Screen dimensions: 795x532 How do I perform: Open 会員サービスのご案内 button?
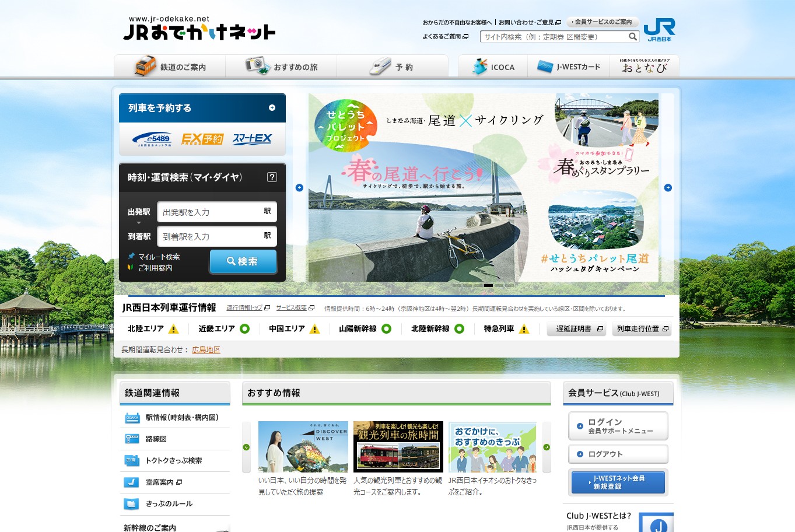[x=602, y=22]
